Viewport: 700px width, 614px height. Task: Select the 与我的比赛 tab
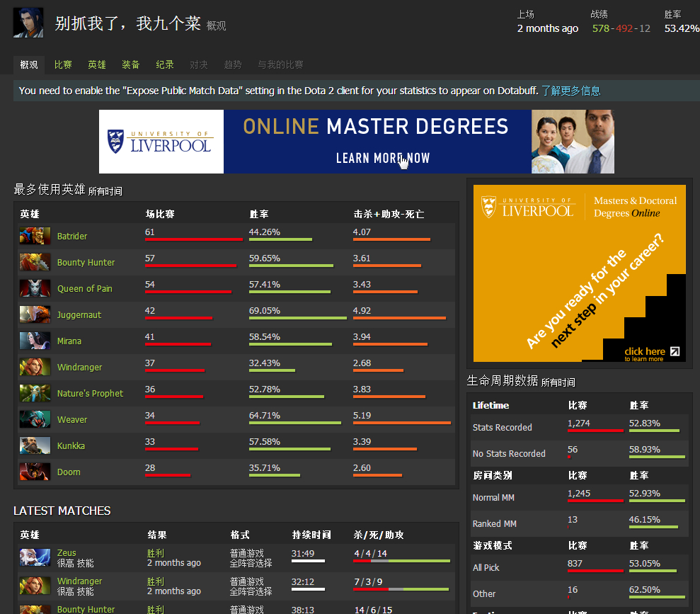click(x=280, y=64)
